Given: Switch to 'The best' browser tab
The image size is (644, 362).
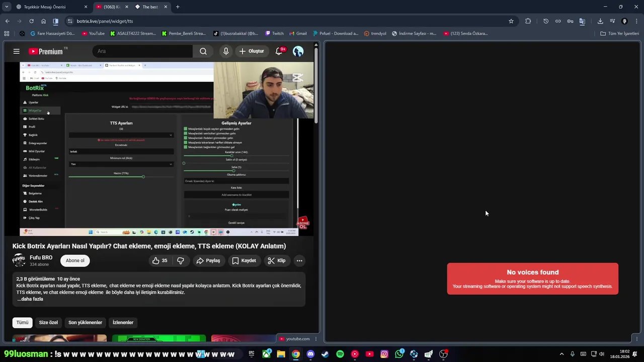Looking at the screenshot, I should (x=150, y=7).
